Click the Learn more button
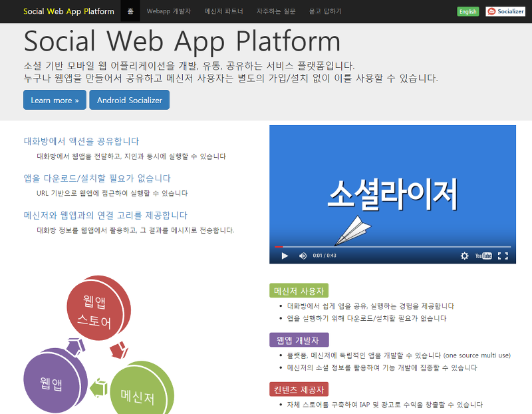The height and width of the screenshot is (414, 532). point(55,100)
